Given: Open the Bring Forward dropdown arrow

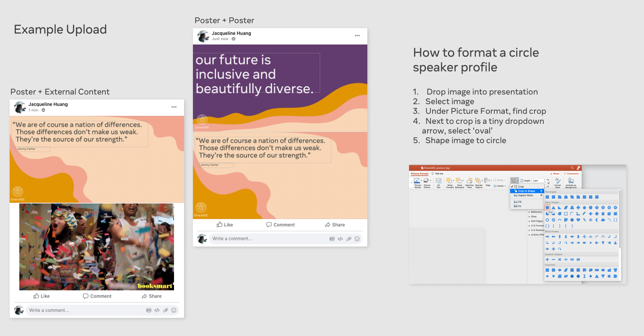Looking at the screenshot, I should pyautogui.click(x=453, y=181).
